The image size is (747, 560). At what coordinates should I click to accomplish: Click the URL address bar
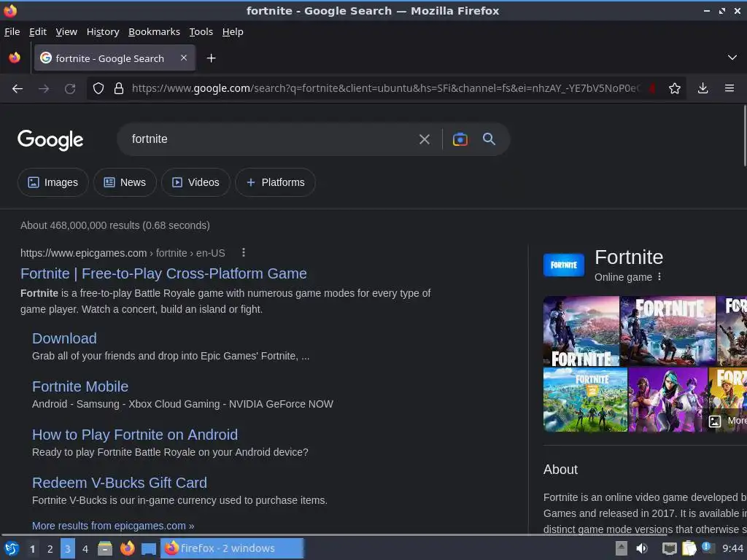point(386,88)
